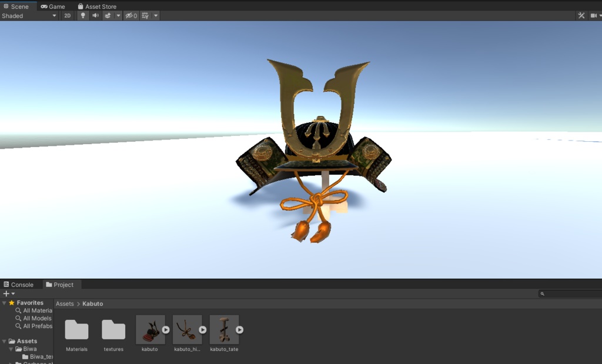Switch to the Game tab

pos(53,6)
